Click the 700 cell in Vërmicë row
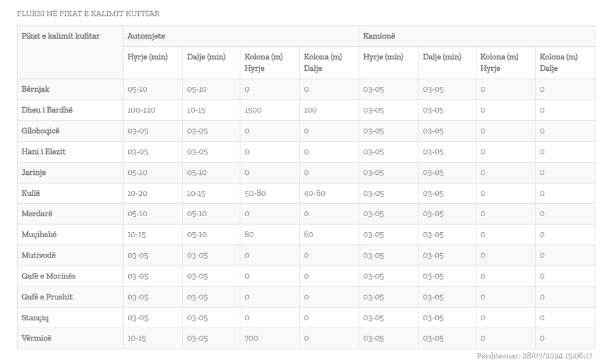The image size is (604, 364). 251,338
